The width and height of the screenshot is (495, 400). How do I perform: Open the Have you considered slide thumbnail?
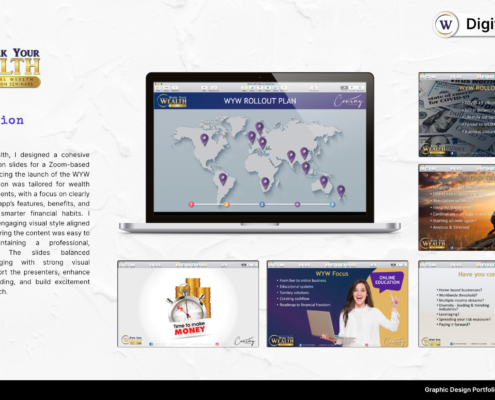pos(457,304)
